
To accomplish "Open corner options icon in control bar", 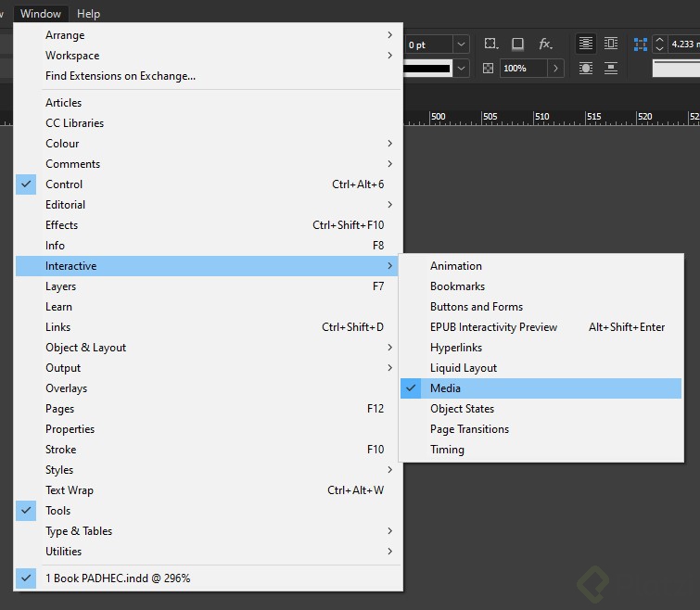I will [x=491, y=44].
